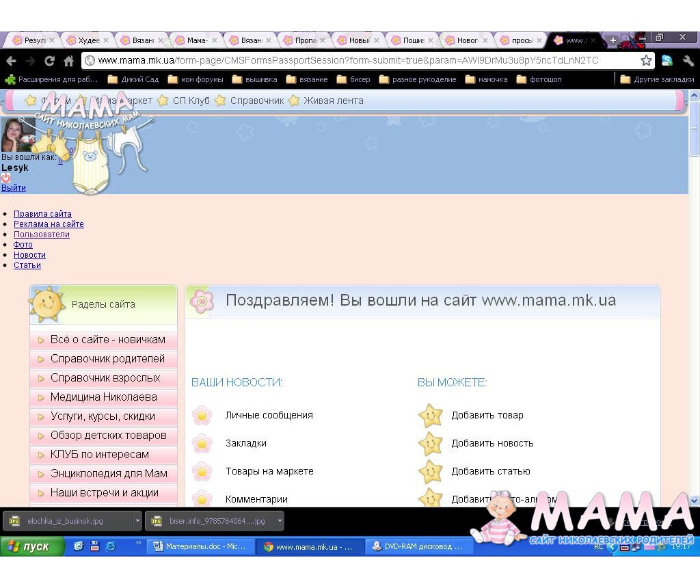
Task: Click the Правила сайта link
Action: click(42, 214)
